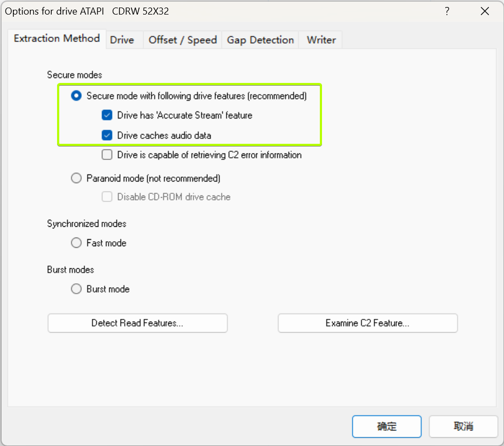Select Fast mode under Synchronized modes
The height and width of the screenshot is (446, 504).
(76, 243)
